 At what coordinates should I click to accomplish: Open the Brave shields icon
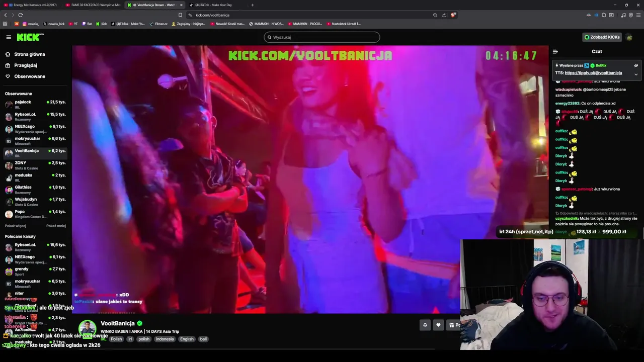click(x=453, y=15)
